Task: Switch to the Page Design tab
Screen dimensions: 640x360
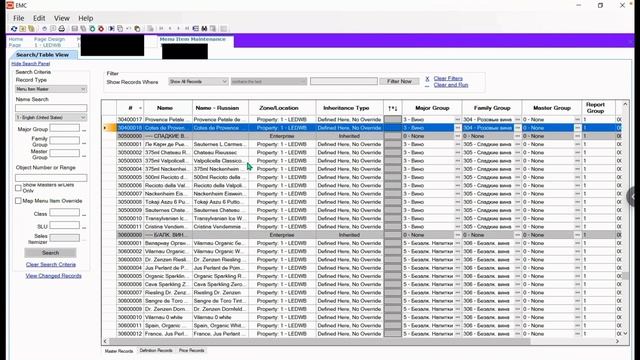Action: tap(49, 42)
